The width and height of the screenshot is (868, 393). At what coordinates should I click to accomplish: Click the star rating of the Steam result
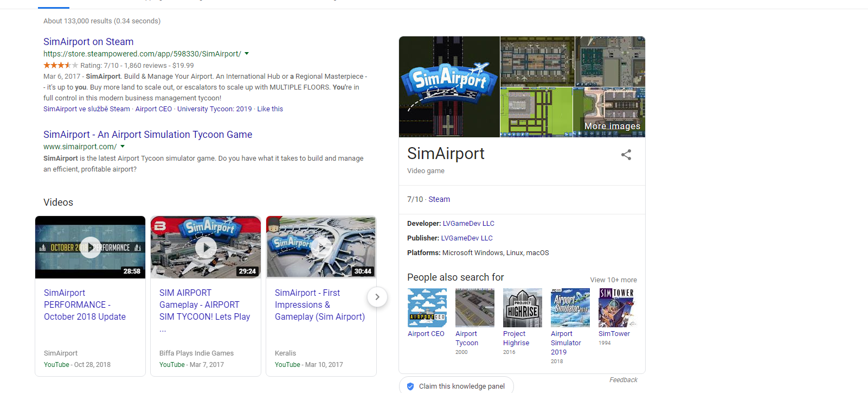pos(61,66)
